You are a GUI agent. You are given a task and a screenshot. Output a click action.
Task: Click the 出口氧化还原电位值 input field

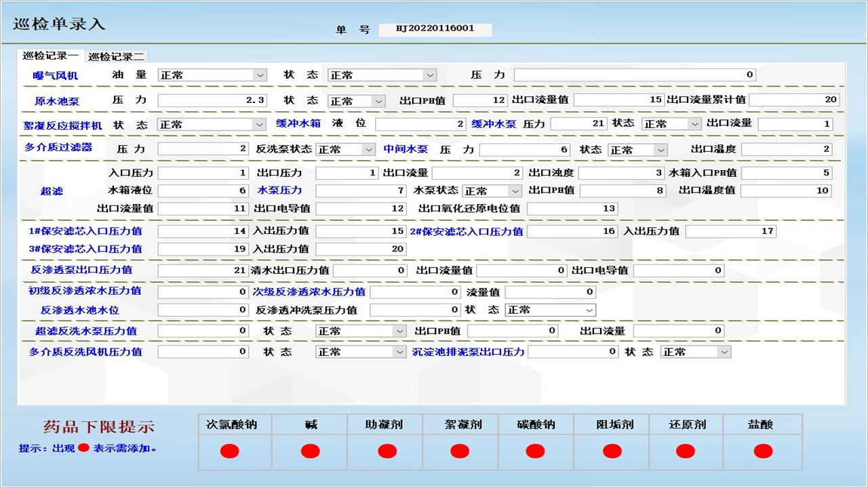click(572, 209)
